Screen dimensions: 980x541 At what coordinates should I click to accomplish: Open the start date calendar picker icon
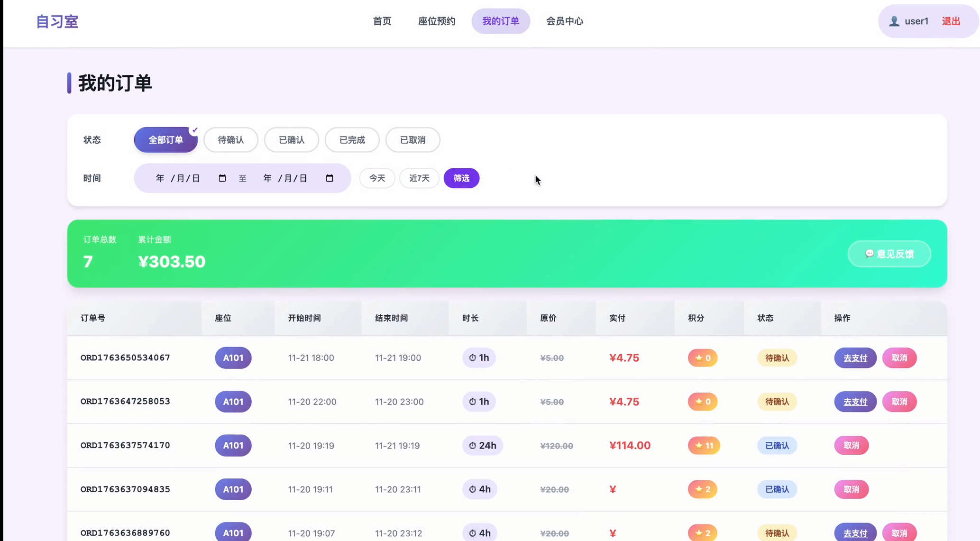point(222,178)
